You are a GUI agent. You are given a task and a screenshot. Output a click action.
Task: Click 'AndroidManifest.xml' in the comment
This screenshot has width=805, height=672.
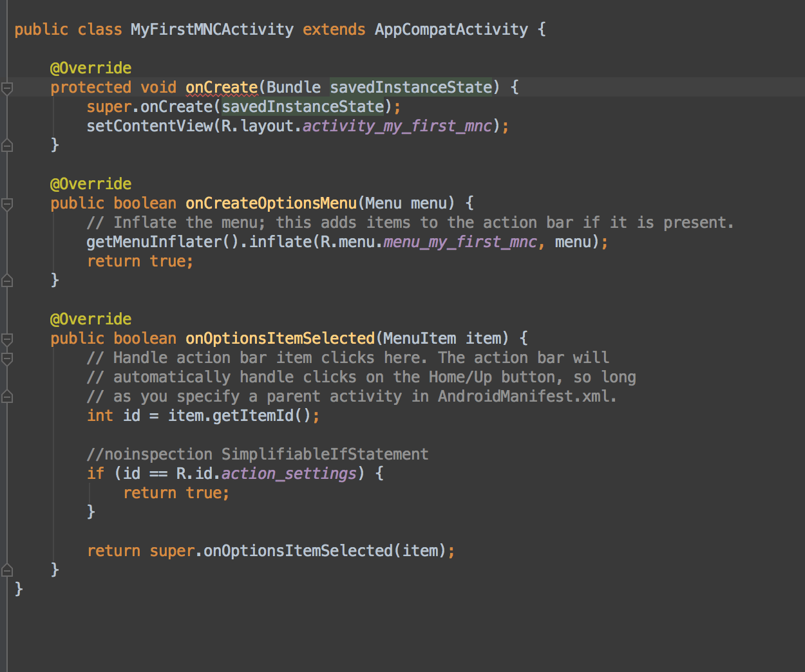pyautogui.click(x=524, y=397)
